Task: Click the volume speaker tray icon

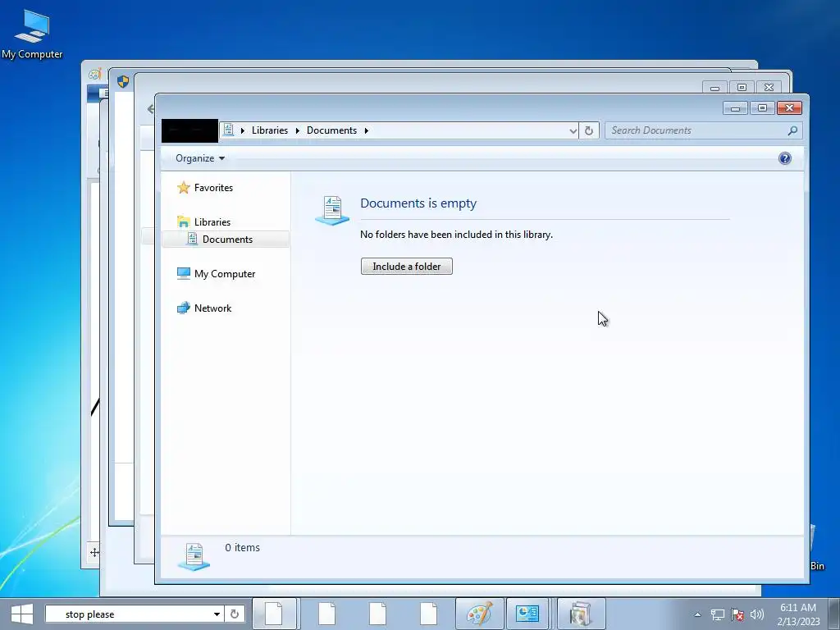Action: click(x=756, y=614)
